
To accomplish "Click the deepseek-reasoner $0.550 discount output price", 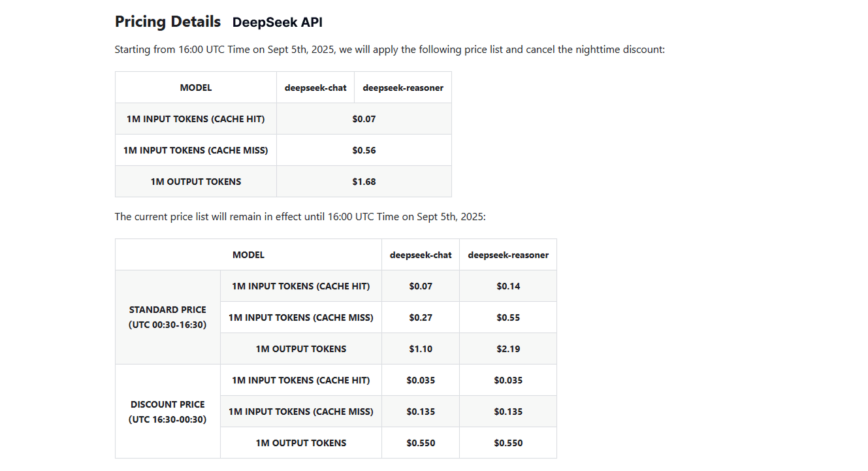I will 508,443.
